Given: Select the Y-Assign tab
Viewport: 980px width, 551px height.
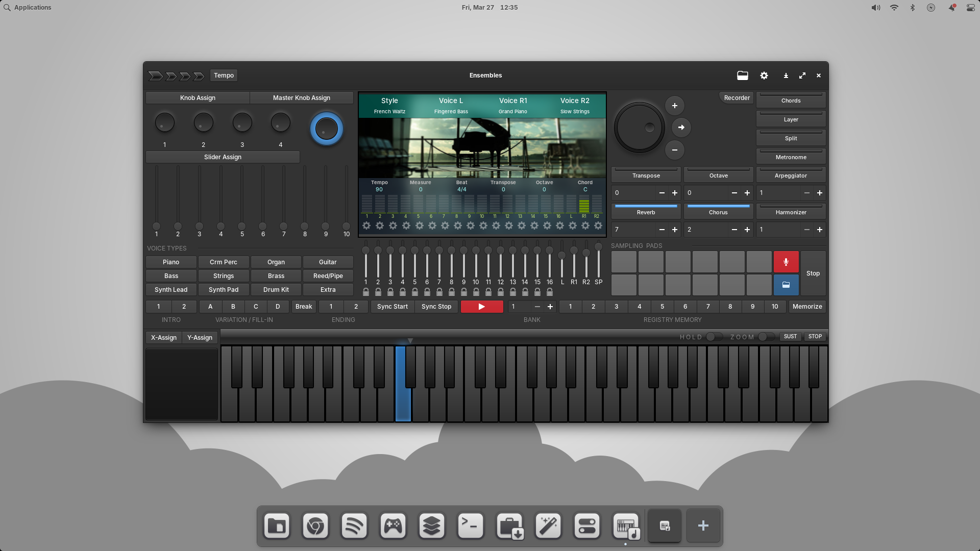Looking at the screenshot, I should [200, 338].
